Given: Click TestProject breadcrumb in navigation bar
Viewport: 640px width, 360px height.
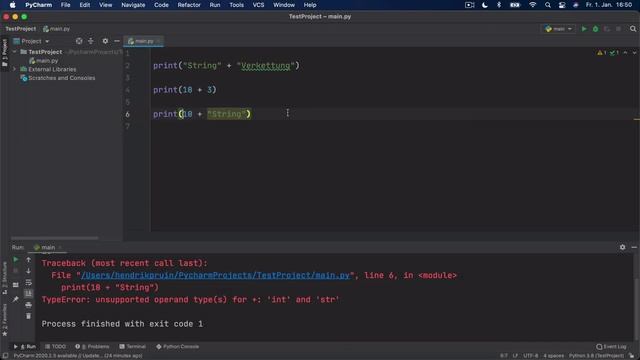Looking at the screenshot, I should click(21, 29).
